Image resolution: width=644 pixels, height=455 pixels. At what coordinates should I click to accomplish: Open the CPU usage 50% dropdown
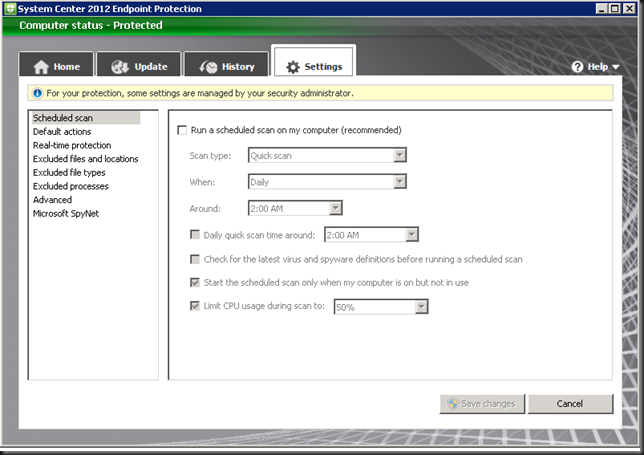coord(381,307)
